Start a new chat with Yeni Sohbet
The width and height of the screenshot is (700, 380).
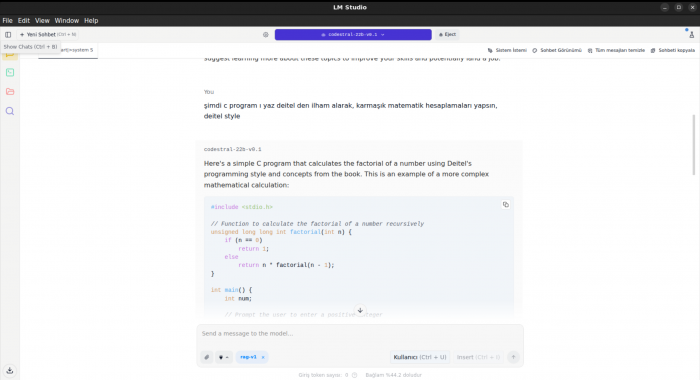[x=48, y=34]
